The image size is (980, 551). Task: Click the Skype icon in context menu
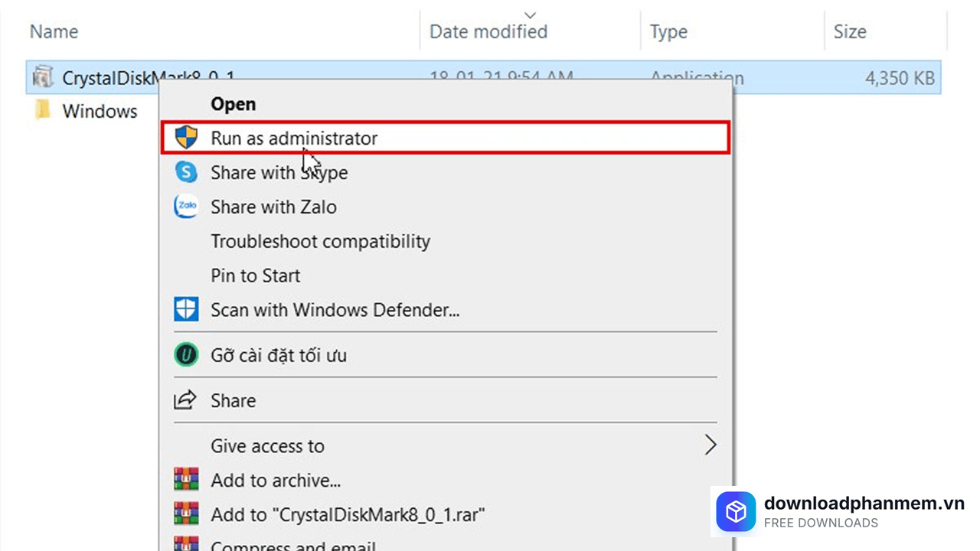(x=186, y=172)
